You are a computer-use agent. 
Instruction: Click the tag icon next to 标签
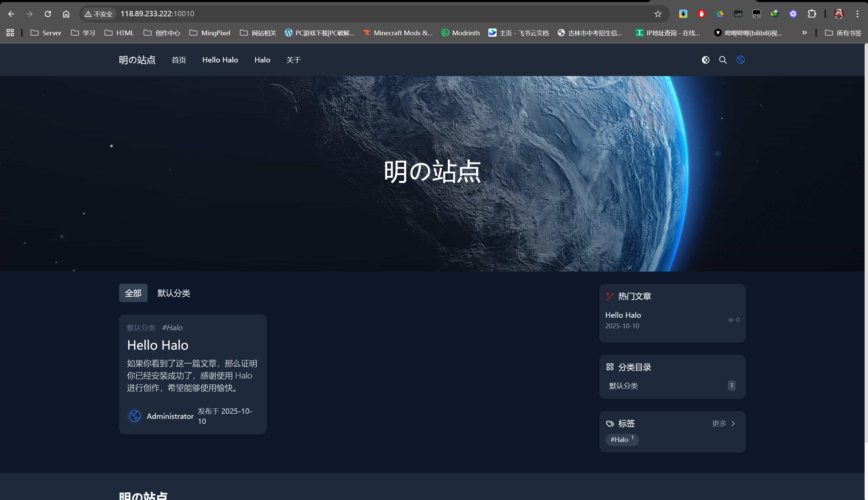[x=610, y=423]
